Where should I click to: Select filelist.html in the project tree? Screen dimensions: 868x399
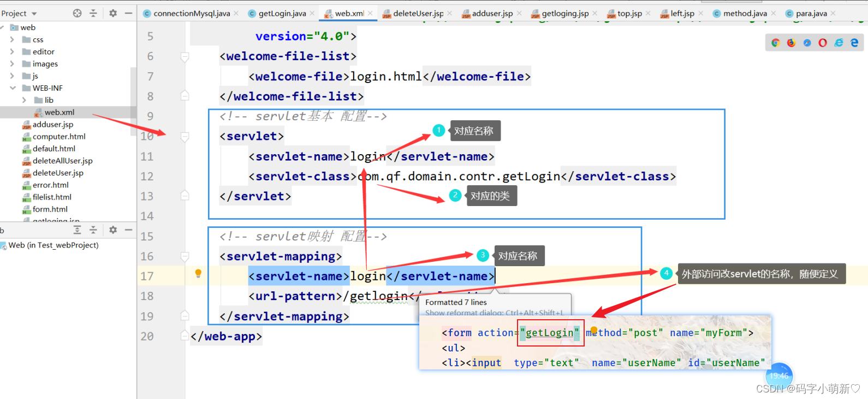pyautogui.click(x=52, y=197)
